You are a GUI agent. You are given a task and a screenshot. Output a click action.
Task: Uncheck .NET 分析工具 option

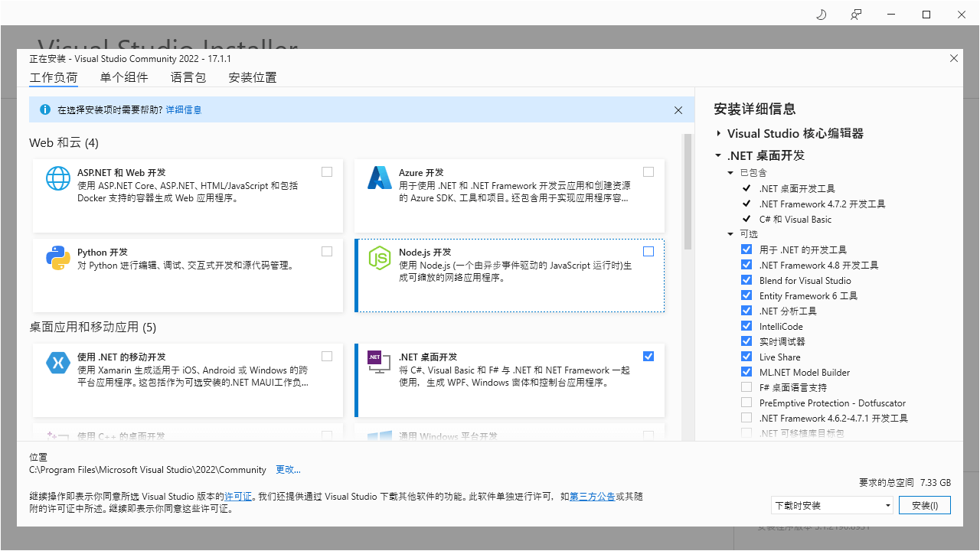pyautogui.click(x=746, y=311)
